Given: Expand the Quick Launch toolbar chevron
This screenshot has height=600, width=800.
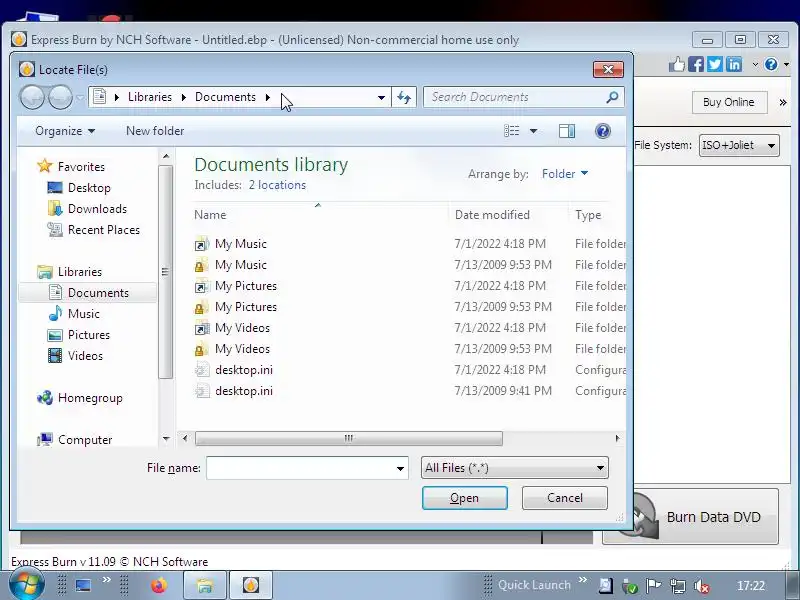Looking at the screenshot, I should coord(583,580).
